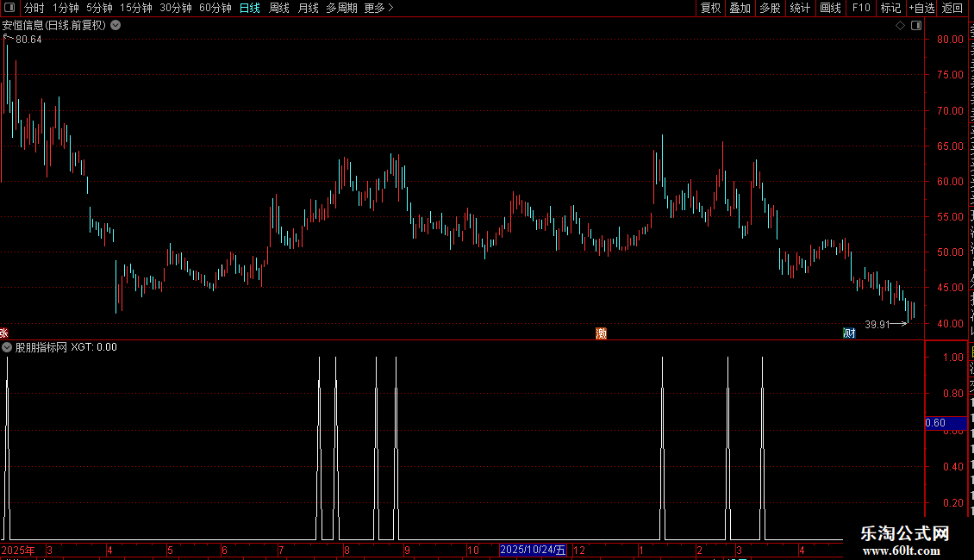This screenshot has width=974, height=560.
Task: Open F10 company info
Action: (861, 8)
